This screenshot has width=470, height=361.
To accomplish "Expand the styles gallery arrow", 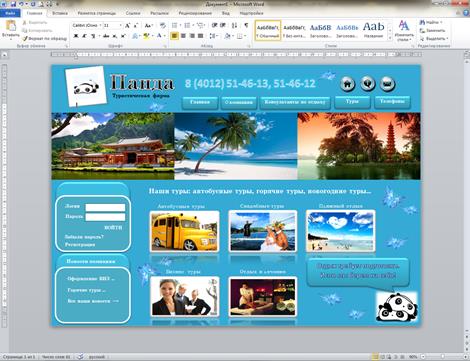I will [x=390, y=38].
